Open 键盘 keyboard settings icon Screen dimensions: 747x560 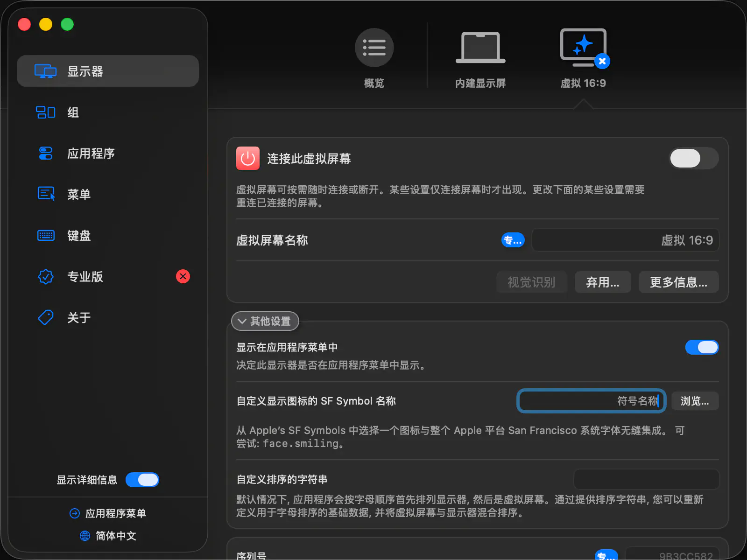46,235
